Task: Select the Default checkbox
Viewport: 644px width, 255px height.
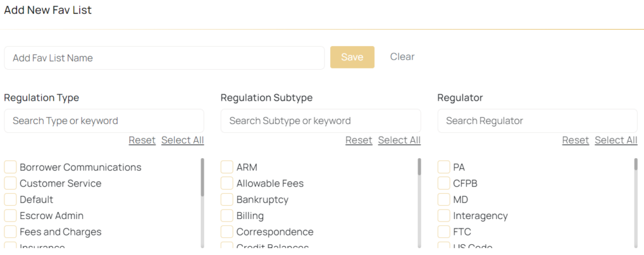Action: click(x=11, y=200)
